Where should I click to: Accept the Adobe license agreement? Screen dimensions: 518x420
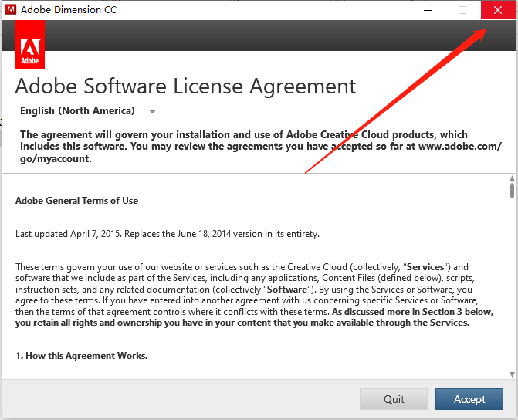[x=469, y=399]
